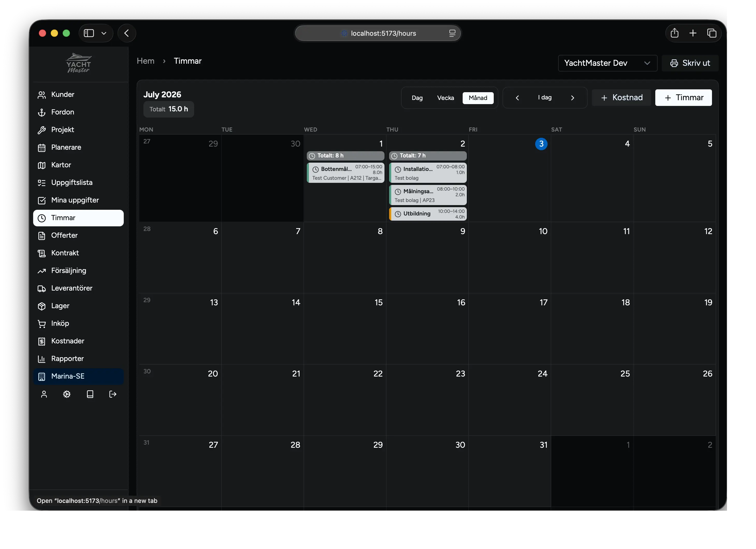Select calendar day 20
The image size is (756, 549).
213,374
